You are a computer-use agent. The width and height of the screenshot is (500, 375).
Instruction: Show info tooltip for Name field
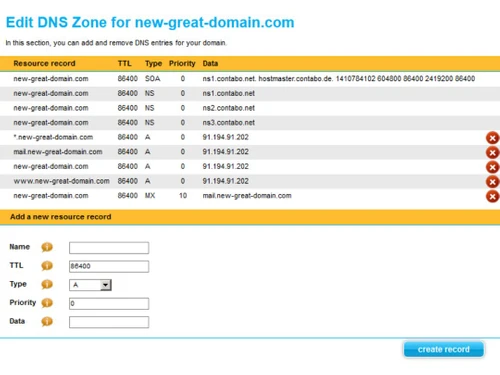click(47, 247)
